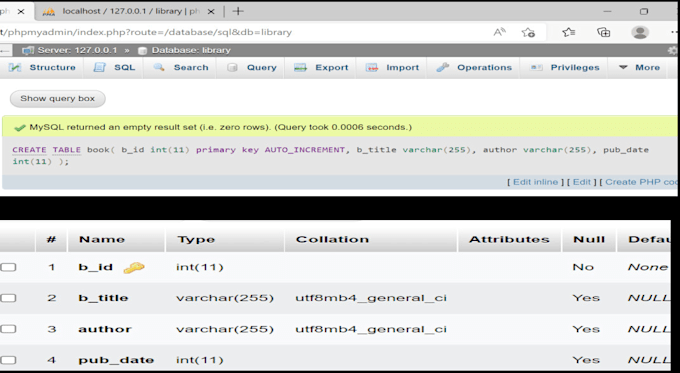680x373 pixels.
Task: Close the localhost / library browser tab
Action: click(211, 12)
